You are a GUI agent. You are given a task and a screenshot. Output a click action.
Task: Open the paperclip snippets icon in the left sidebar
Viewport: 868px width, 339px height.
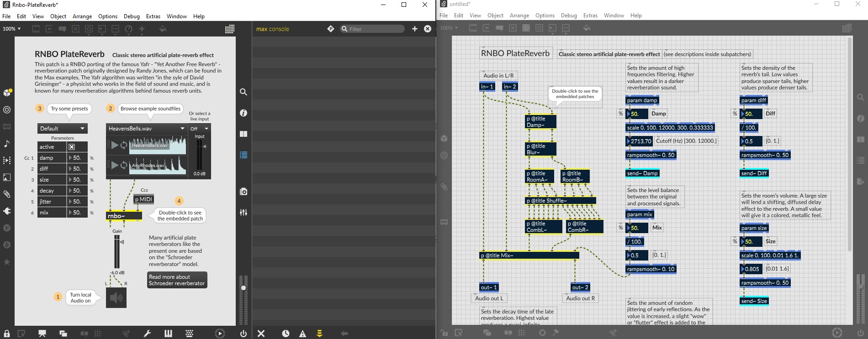coord(7,194)
